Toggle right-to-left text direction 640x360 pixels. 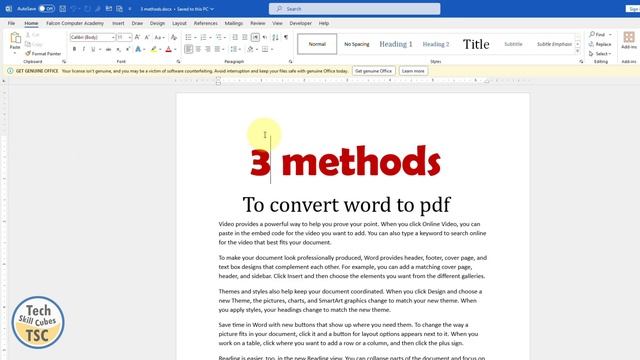(265, 37)
